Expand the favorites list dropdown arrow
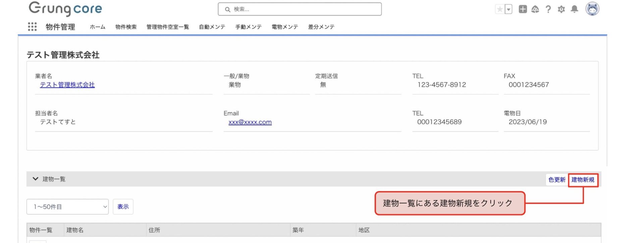This screenshot has width=644, height=243. click(x=508, y=9)
